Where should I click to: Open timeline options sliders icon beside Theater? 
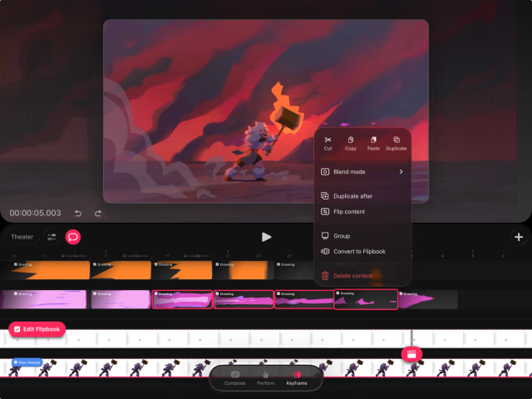52,237
